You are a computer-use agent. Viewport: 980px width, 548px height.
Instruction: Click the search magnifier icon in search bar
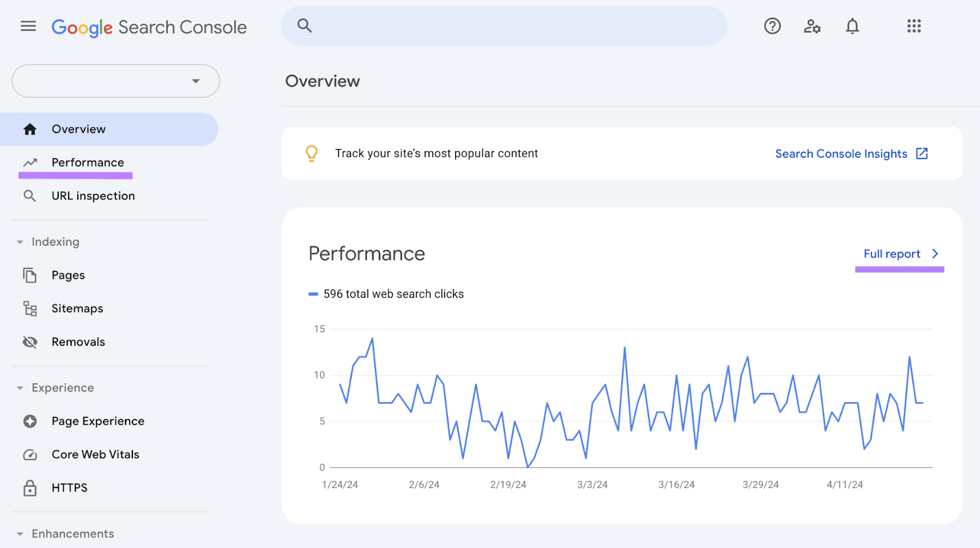(x=304, y=26)
